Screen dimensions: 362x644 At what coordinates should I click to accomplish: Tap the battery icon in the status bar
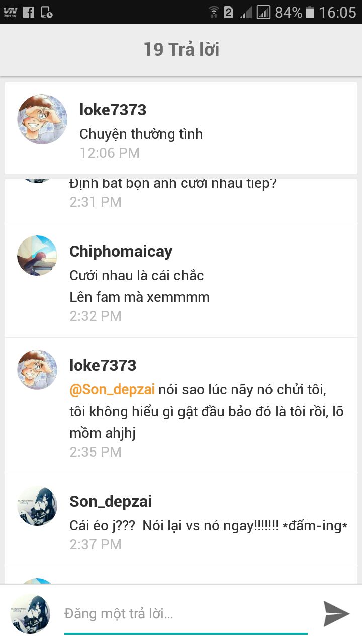pyautogui.click(x=310, y=12)
